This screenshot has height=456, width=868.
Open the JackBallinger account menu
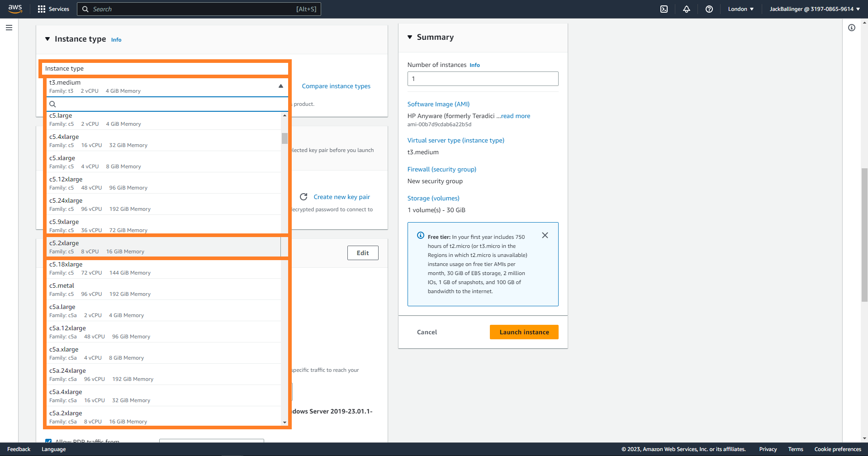point(815,9)
